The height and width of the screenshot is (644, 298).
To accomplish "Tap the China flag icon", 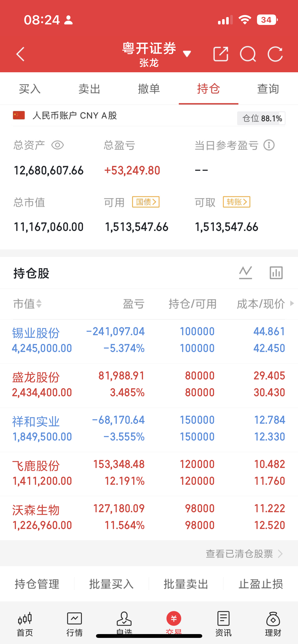I will (x=19, y=115).
